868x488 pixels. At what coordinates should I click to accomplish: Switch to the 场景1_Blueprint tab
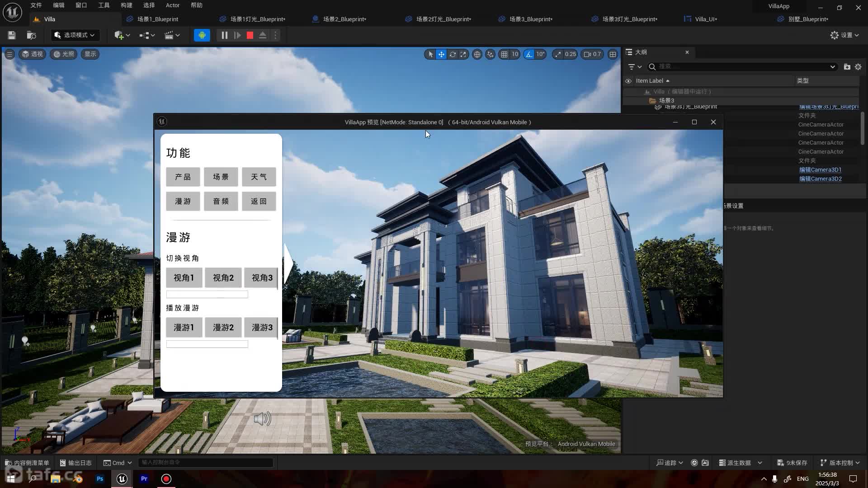pos(157,19)
